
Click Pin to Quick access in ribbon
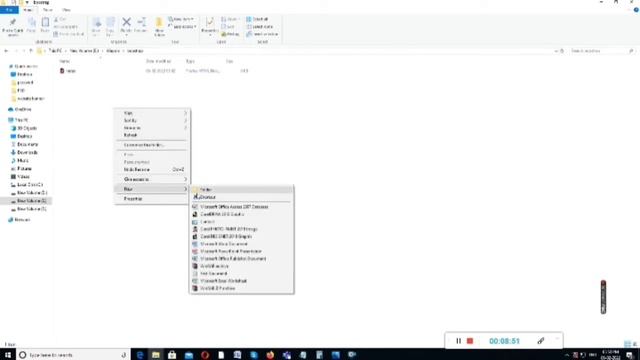click(12, 27)
